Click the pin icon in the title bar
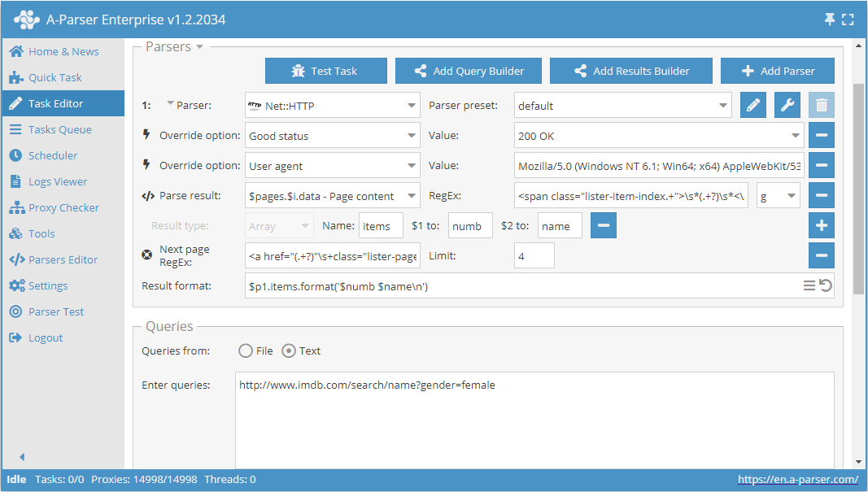This screenshot has width=868, height=492. [x=830, y=17]
